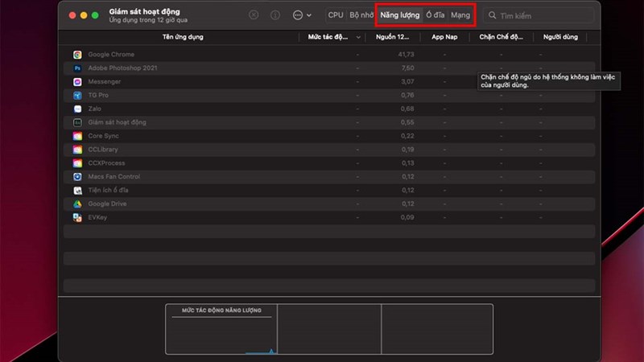Select the Macs Fan Control process name
644x362 pixels.
114,176
